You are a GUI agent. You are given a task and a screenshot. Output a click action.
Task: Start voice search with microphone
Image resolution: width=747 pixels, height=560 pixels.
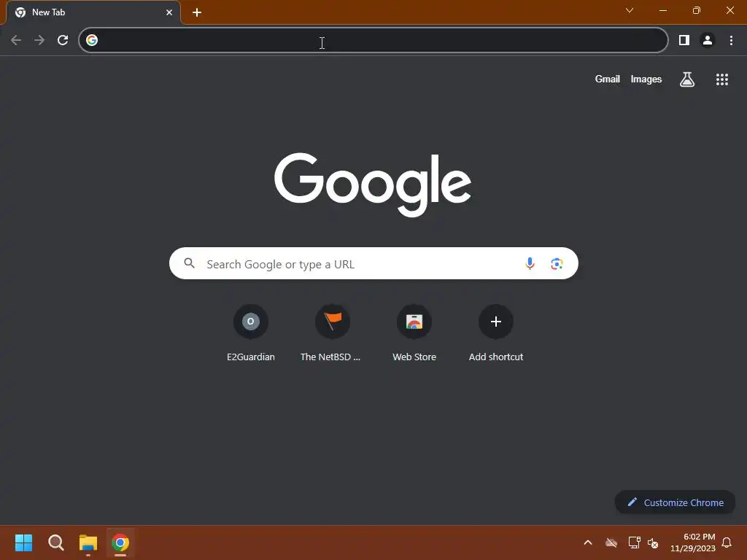coord(530,263)
